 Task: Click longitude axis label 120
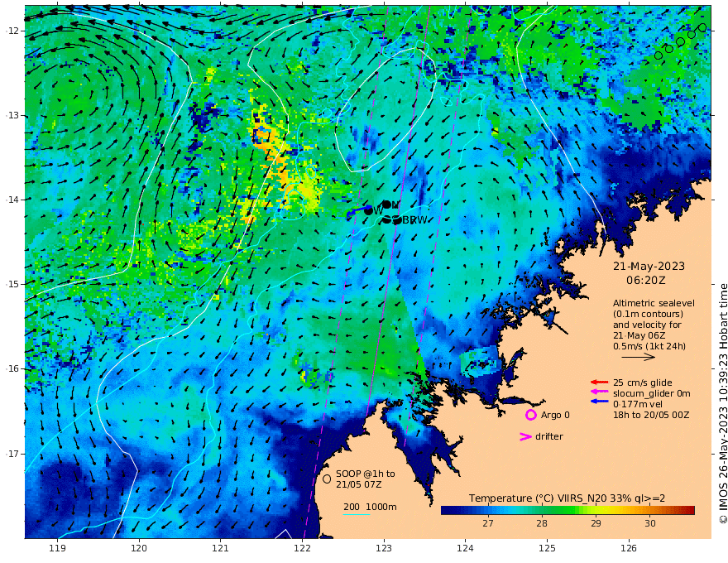pyautogui.click(x=139, y=548)
